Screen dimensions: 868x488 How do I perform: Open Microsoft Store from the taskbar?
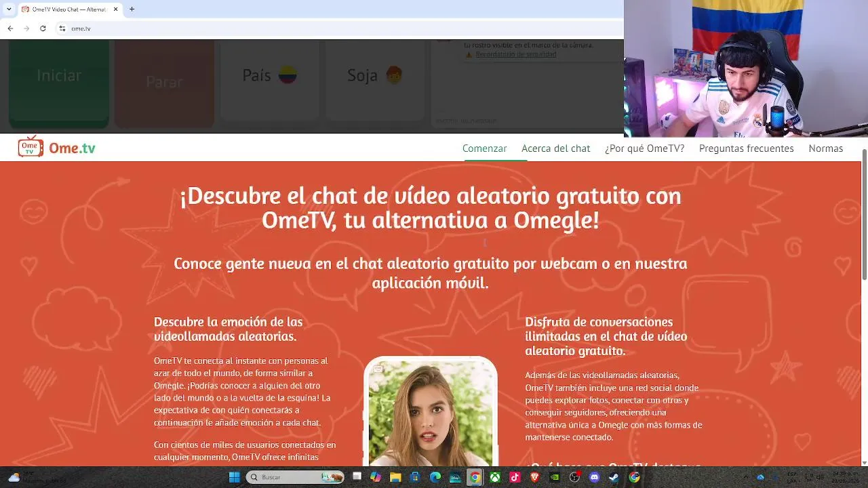coord(415,477)
